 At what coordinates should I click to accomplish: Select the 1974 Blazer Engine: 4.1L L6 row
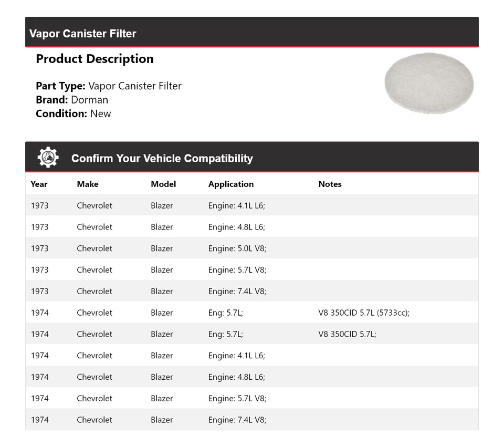tap(252, 356)
